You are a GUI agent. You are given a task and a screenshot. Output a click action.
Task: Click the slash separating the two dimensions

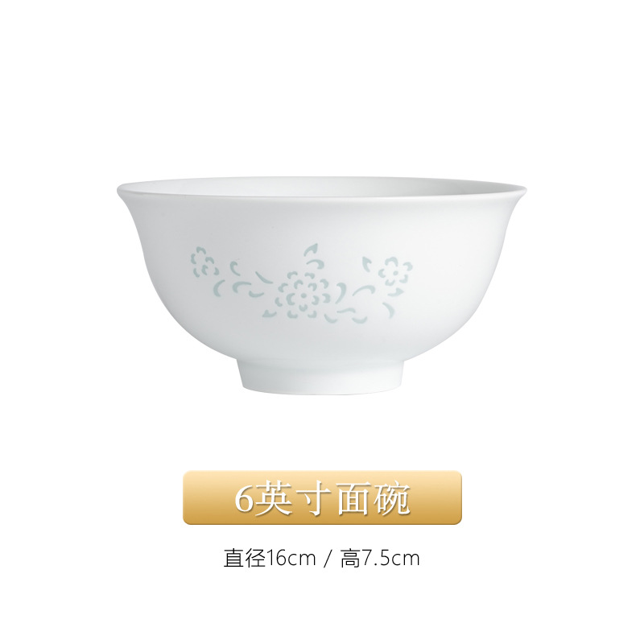coord(328,559)
